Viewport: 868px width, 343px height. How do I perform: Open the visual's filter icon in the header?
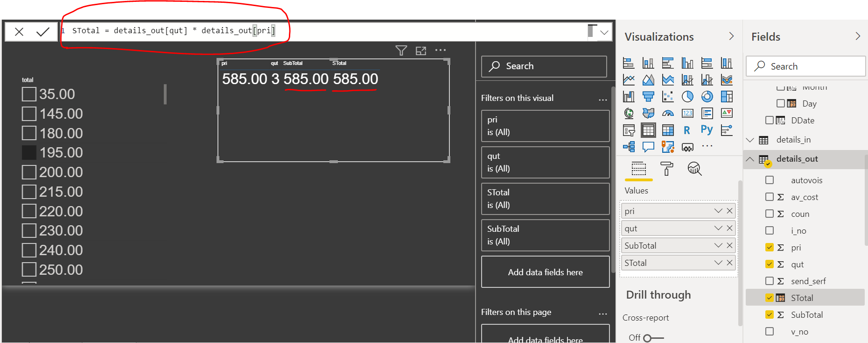click(401, 50)
